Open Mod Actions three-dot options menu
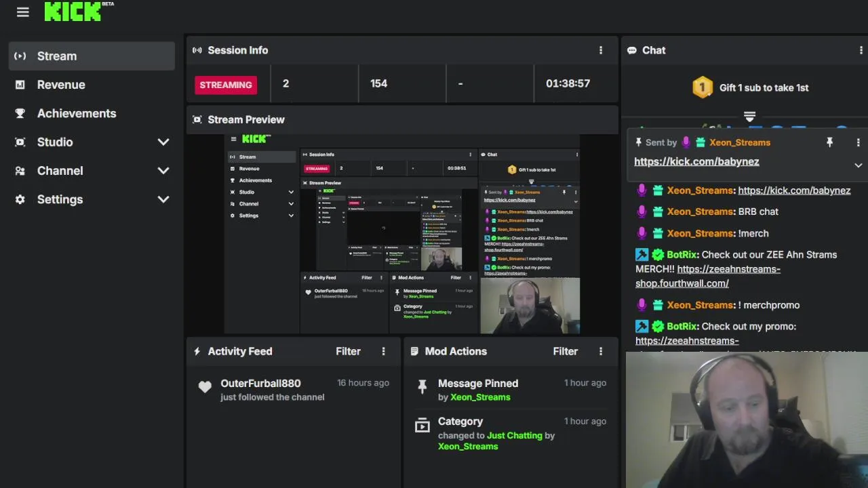This screenshot has width=868, height=488. 600,351
